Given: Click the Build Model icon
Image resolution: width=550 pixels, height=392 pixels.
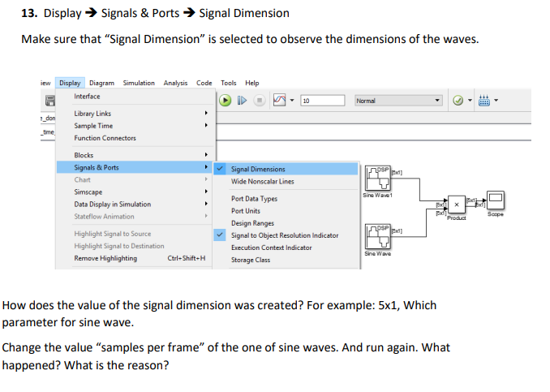Looking at the screenshot, I should 484,101.
